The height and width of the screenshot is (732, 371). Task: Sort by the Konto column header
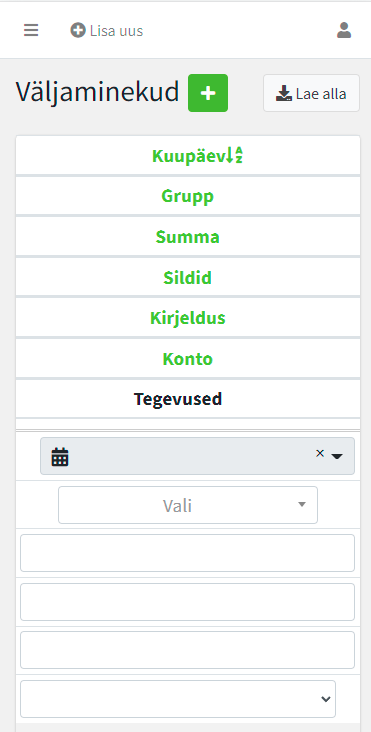188,359
